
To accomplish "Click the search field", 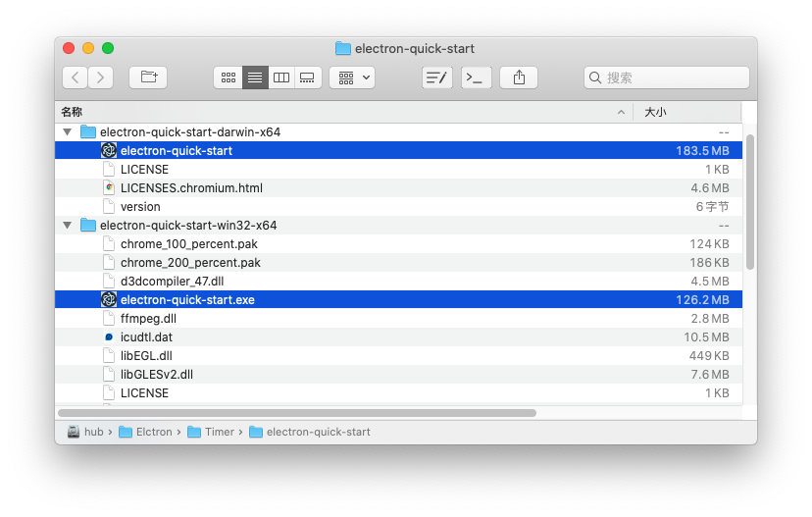I will (x=667, y=78).
